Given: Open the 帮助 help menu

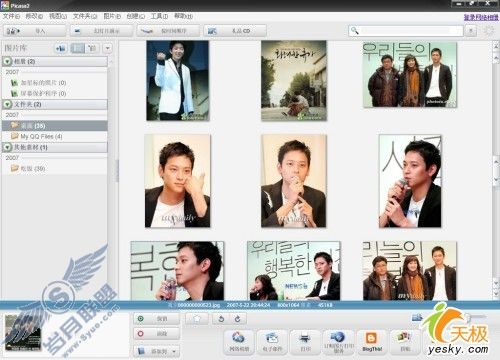Looking at the screenshot, I should coord(183,16).
